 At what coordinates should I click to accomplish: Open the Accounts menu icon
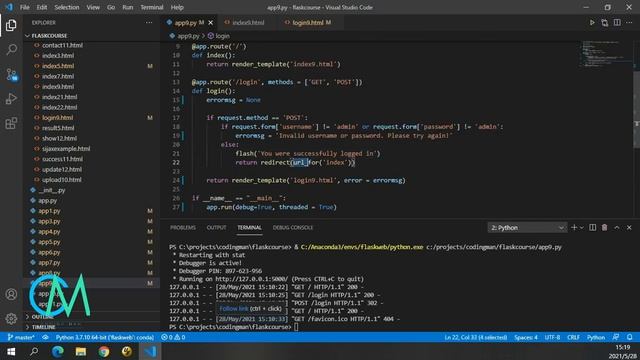11,294
